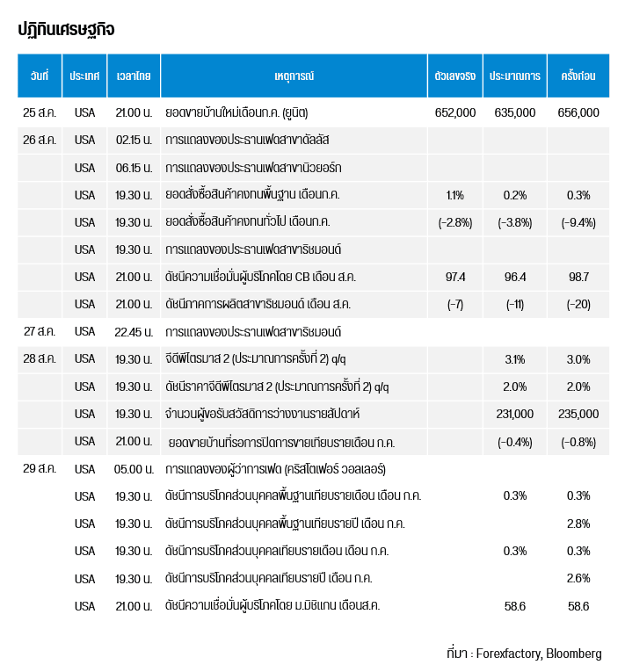This screenshot has height=672, width=625.
Task: Select the 97.4 consumer confidence actual value
Action: click(x=454, y=277)
